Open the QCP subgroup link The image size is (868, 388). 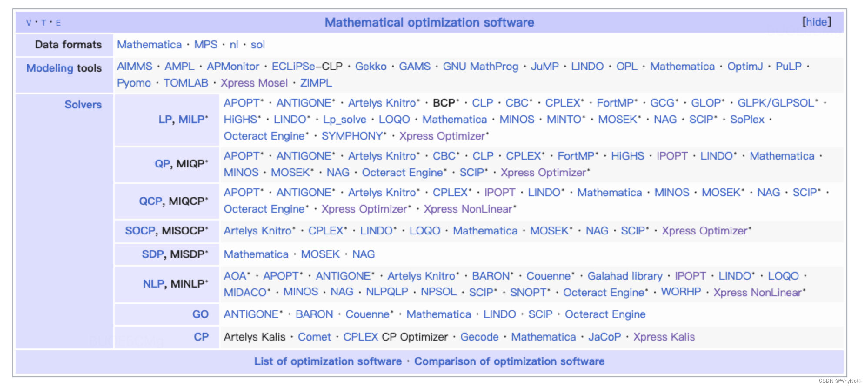pos(150,201)
